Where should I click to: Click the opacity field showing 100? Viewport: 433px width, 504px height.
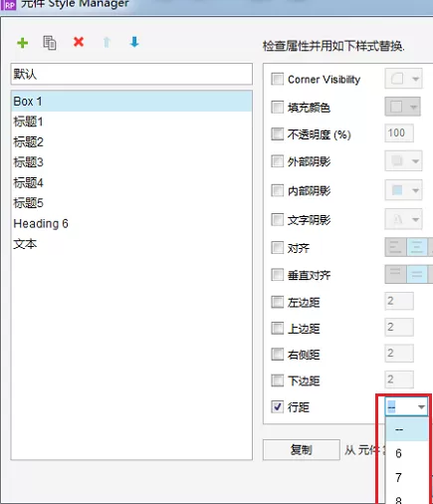[x=399, y=133]
